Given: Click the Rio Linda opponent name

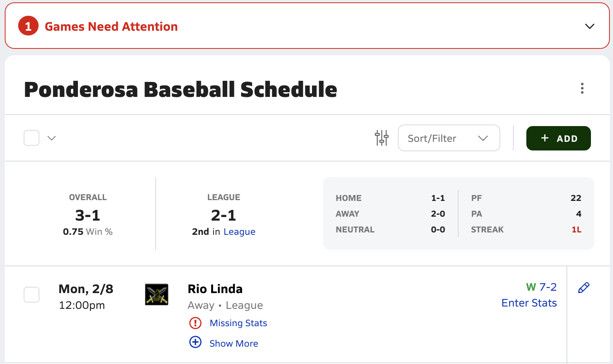Looking at the screenshot, I should (x=215, y=289).
